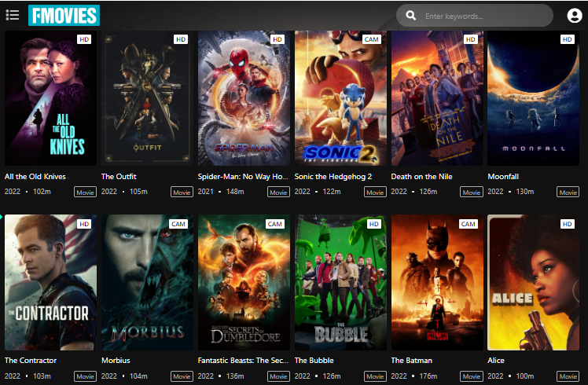Click Movie tag under Fantastic Beasts
588x385 pixels.
(x=278, y=376)
